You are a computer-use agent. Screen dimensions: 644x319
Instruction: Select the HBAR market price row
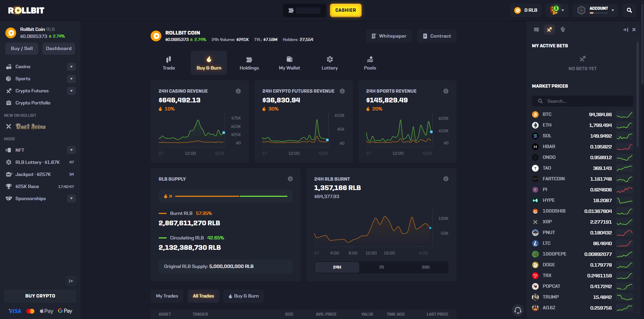tap(582, 147)
